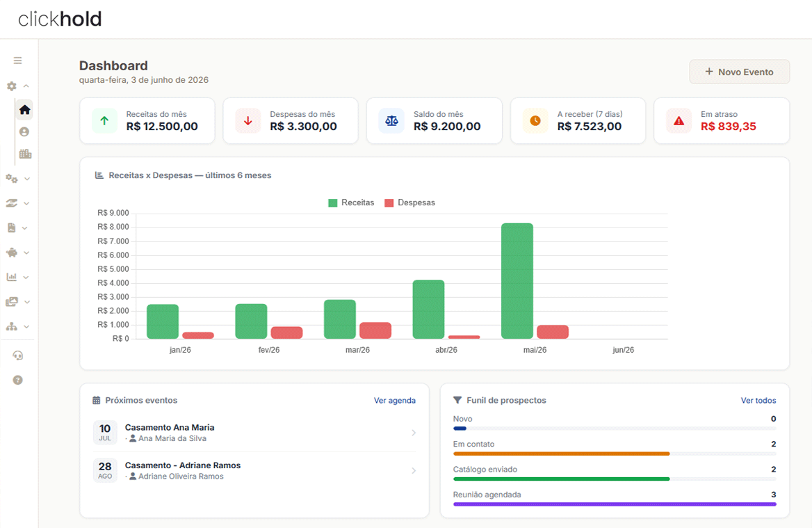Click the jun/26 axis label
Image resolution: width=812 pixels, height=528 pixels.
tap(623, 350)
